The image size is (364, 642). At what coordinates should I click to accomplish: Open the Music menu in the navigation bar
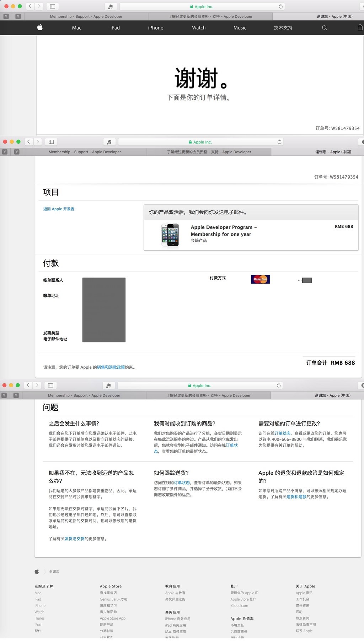click(240, 28)
